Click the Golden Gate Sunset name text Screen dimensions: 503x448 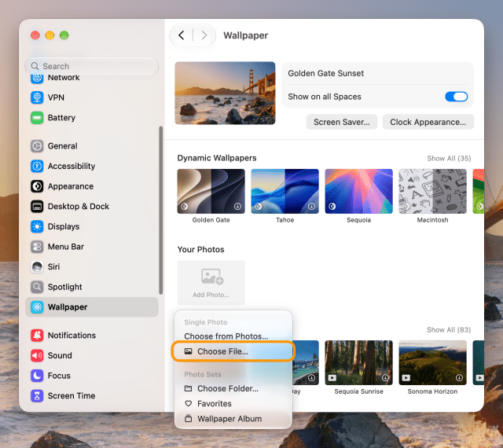(325, 73)
